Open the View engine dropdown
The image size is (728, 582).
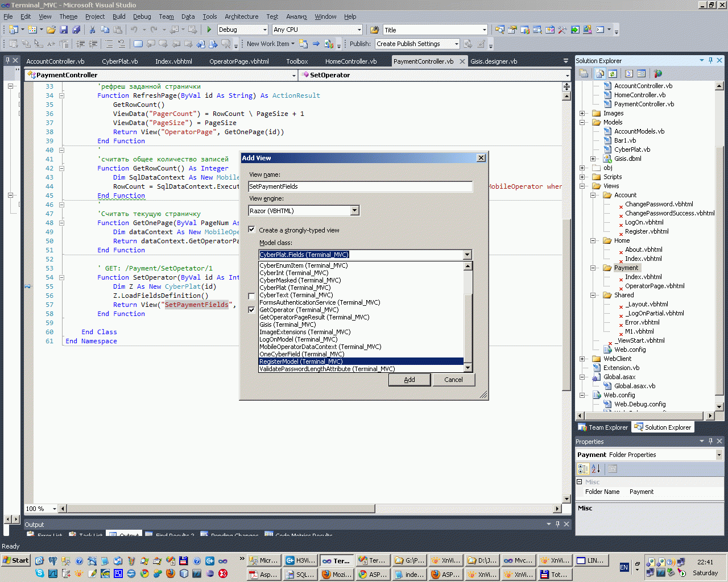point(354,211)
